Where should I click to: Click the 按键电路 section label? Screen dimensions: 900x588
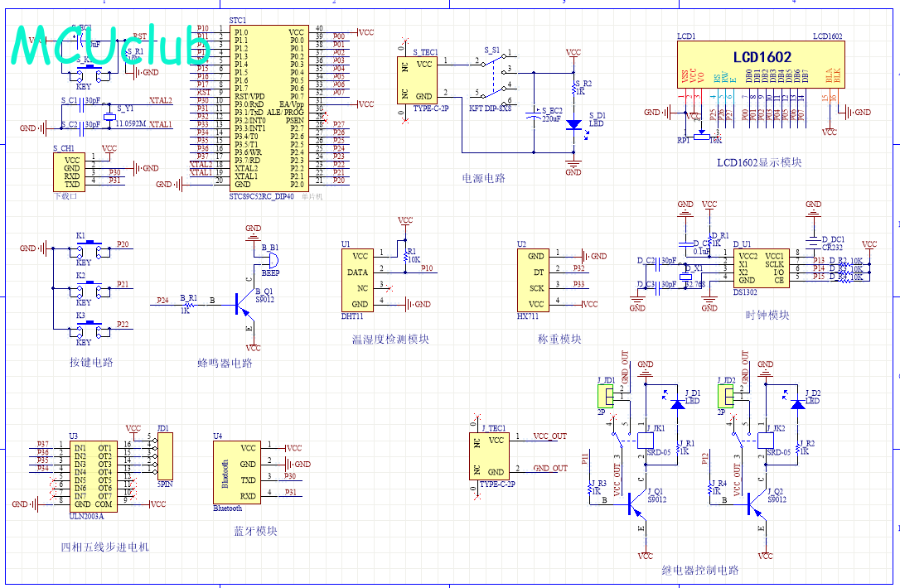pyautogui.click(x=91, y=362)
